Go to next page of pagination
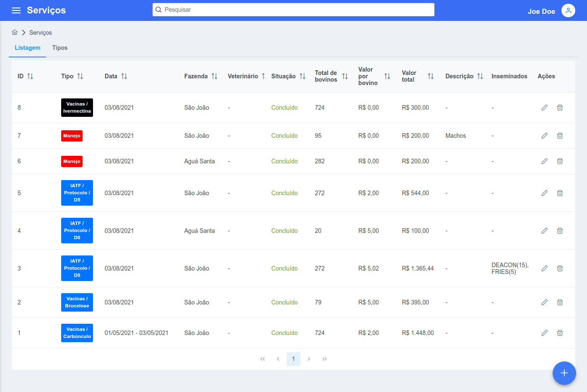The height and width of the screenshot is (392, 587). (x=309, y=359)
